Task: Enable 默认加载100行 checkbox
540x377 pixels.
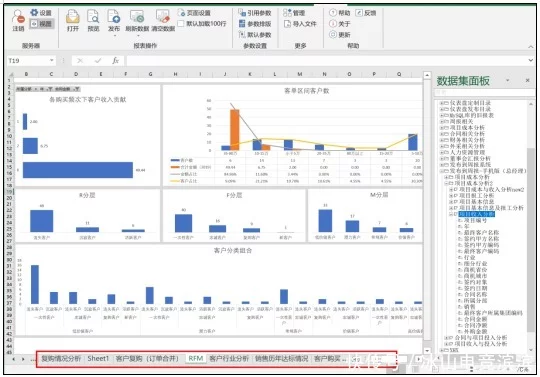Action: (x=181, y=23)
